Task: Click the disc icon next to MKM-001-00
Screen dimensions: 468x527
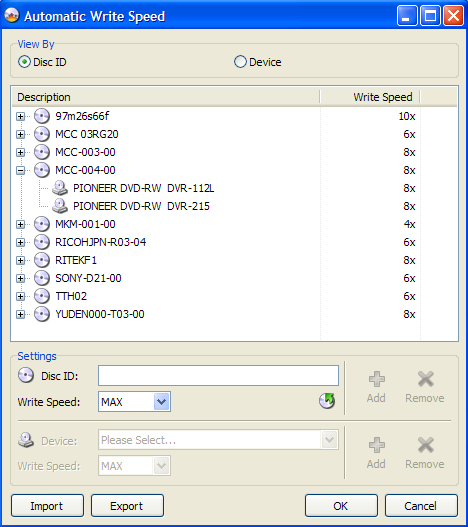Action: coord(42,224)
